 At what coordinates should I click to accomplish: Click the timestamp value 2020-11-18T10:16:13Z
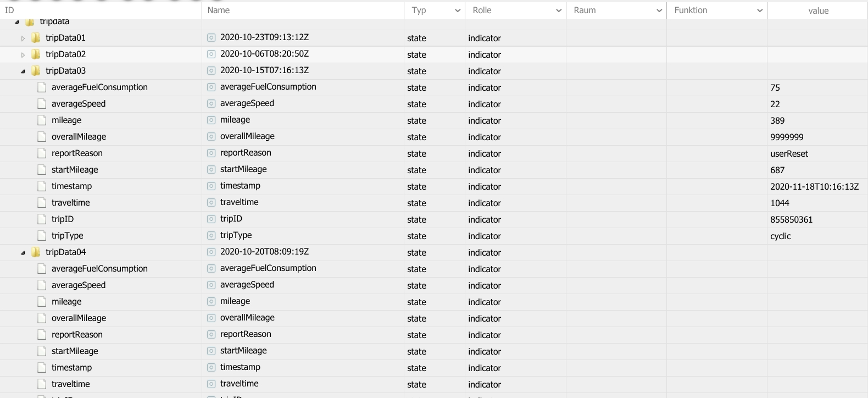pos(814,187)
